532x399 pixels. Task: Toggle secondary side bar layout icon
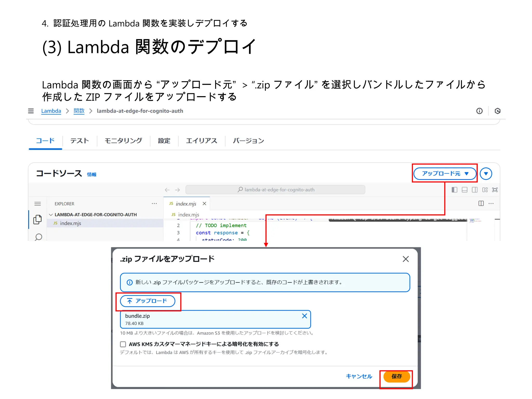pyautogui.click(x=475, y=190)
